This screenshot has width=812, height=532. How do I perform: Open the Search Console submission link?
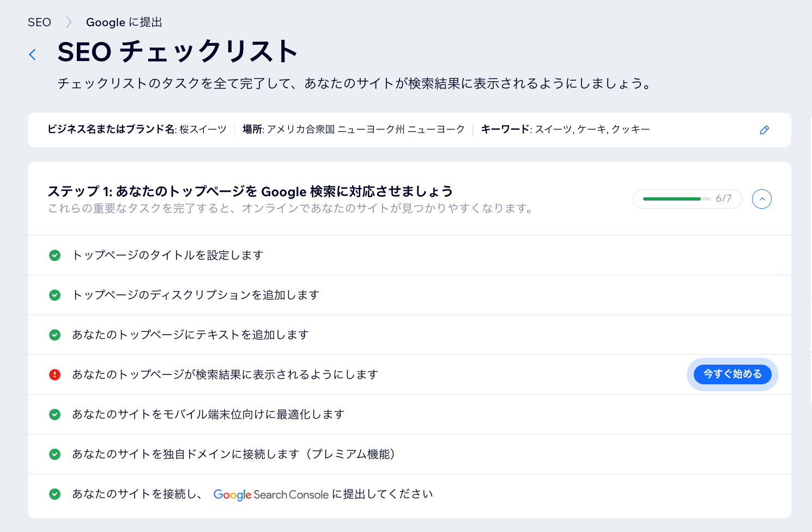pos(323,494)
